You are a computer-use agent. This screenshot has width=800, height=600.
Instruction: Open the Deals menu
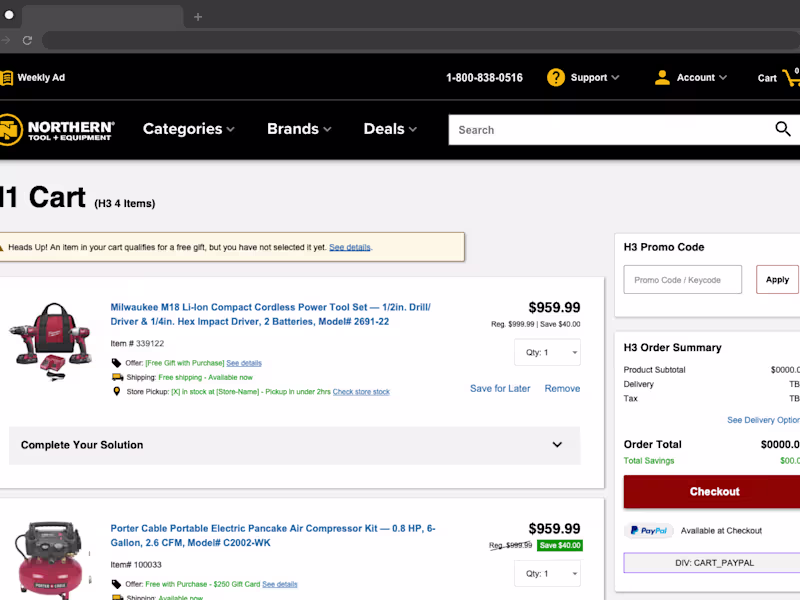tap(390, 129)
